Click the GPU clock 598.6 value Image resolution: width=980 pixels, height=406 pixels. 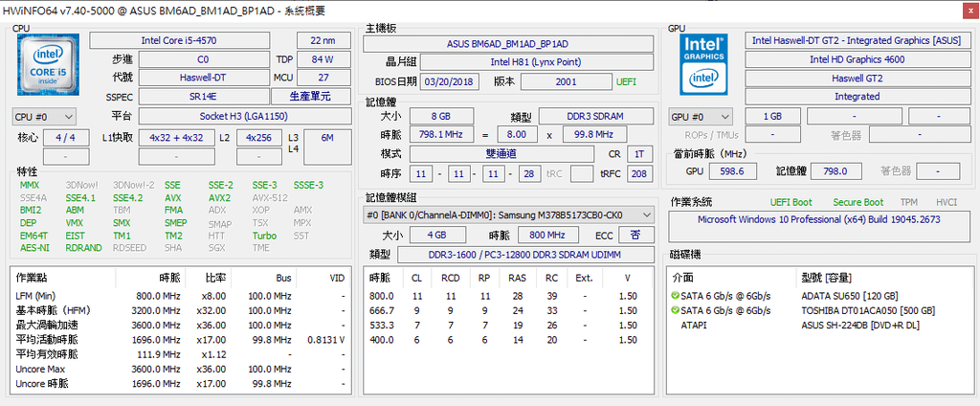tap(731, 170)
